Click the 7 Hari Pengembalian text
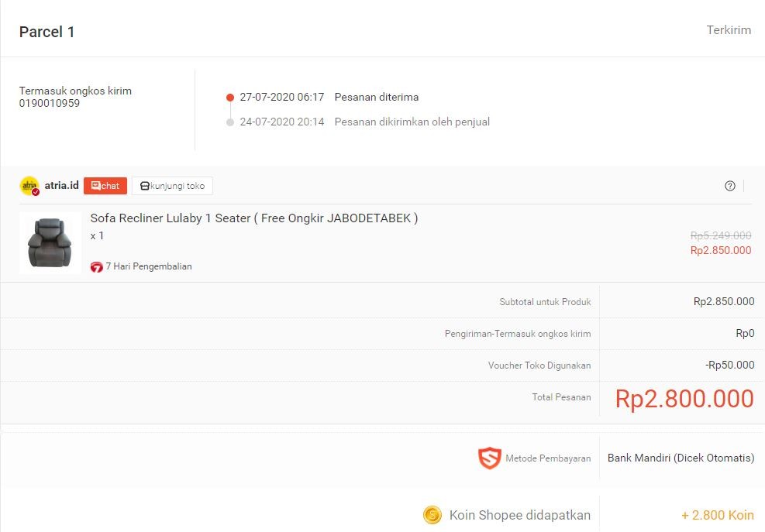 click(149, 266)
